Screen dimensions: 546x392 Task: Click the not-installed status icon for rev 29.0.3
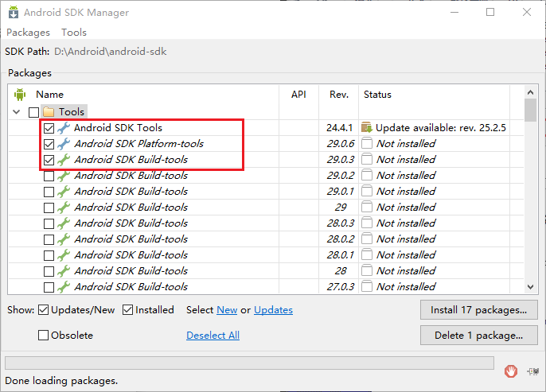pos(367,159)
